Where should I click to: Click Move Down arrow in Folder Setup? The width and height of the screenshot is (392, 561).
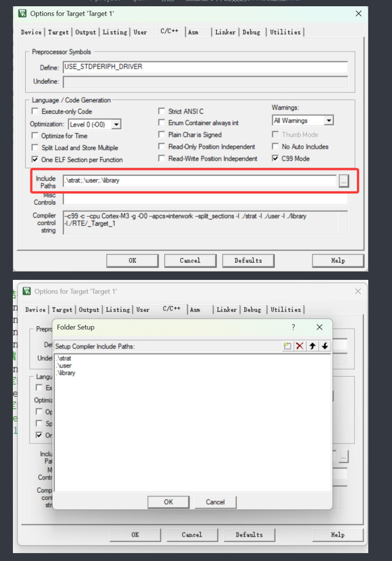click(325, 346)
